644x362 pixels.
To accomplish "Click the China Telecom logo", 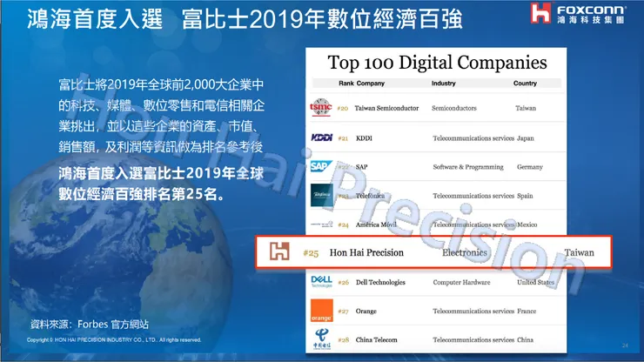I will tap(322, 339).
